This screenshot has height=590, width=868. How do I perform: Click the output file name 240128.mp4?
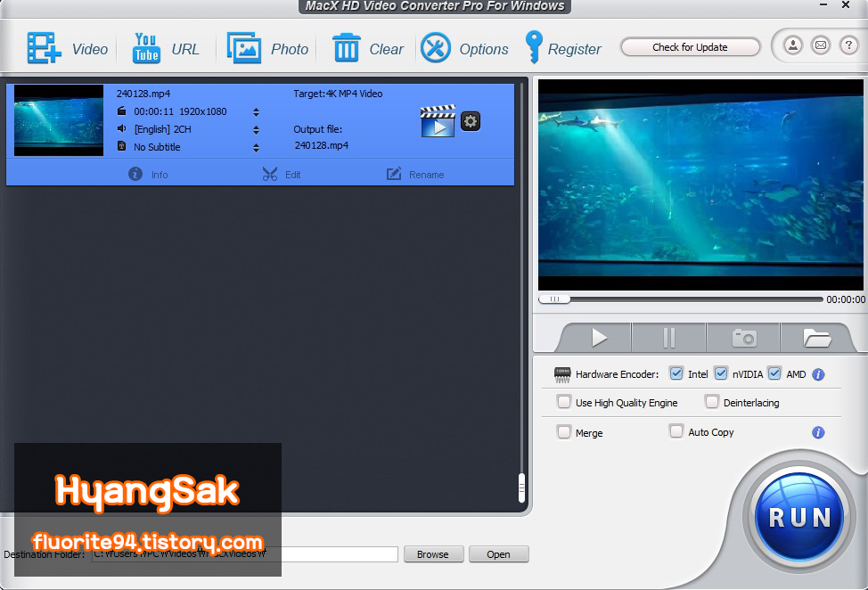pos(321,145)
